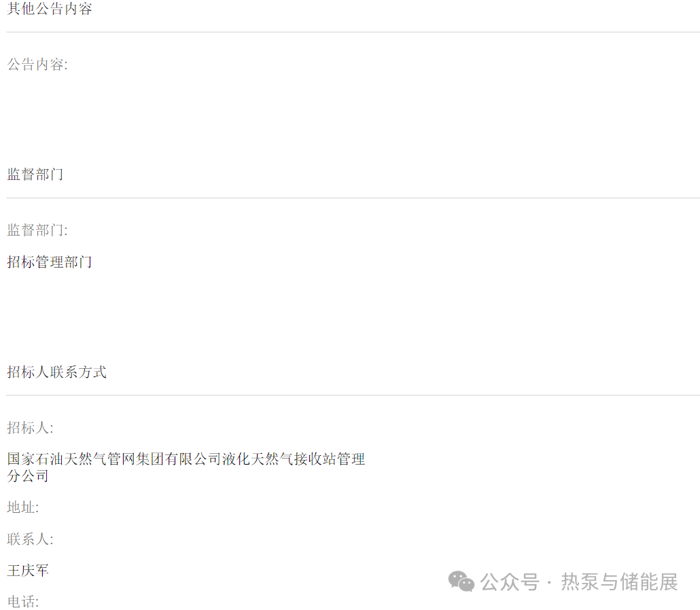Click the divider line under 监督部门 heading
Viewport: 700px width, 610px height.
point(353,198)
